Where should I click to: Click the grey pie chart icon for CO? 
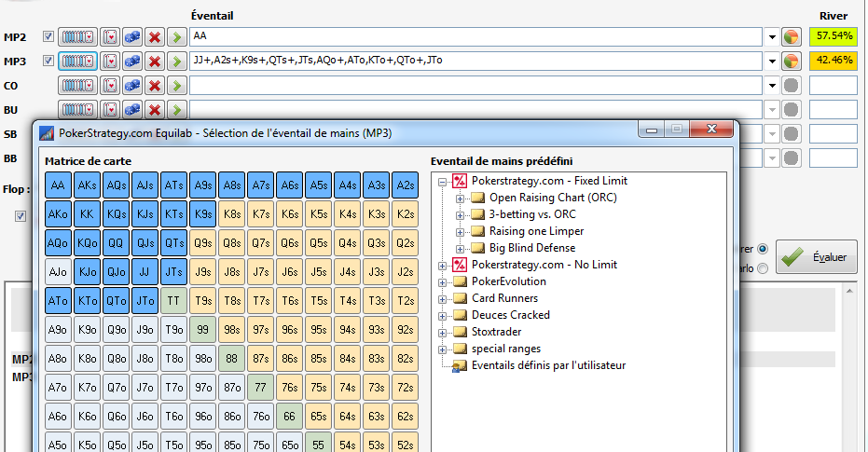(x=791, y=85)
